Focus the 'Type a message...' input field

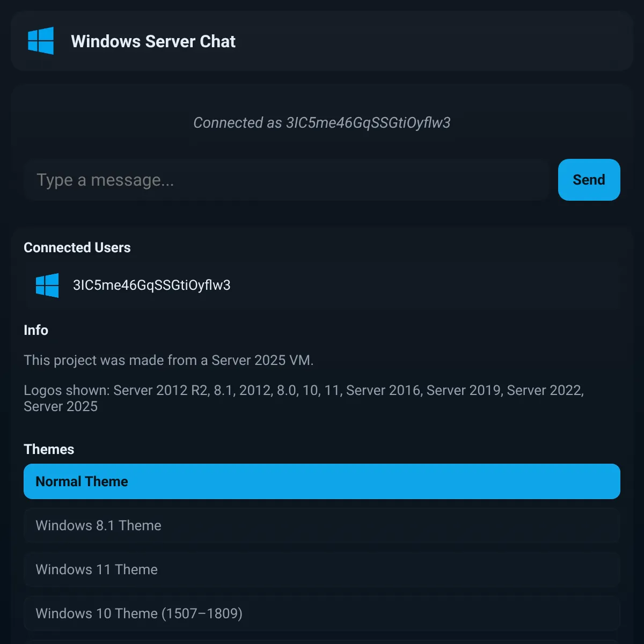(x=286, y=180)
